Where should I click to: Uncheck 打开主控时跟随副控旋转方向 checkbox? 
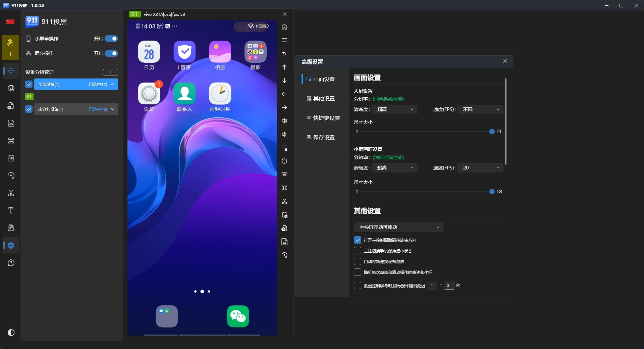tap(358, 240)
